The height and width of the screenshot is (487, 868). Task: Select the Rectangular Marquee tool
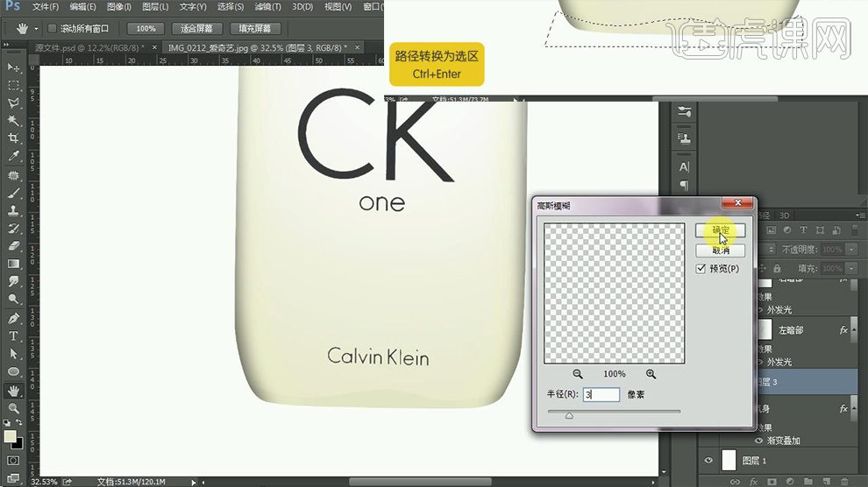pyautogui.click(x=13, y=85)
